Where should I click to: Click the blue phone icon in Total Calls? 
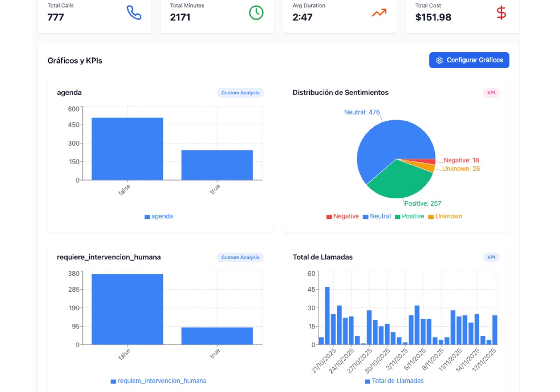tap(134, 13)
